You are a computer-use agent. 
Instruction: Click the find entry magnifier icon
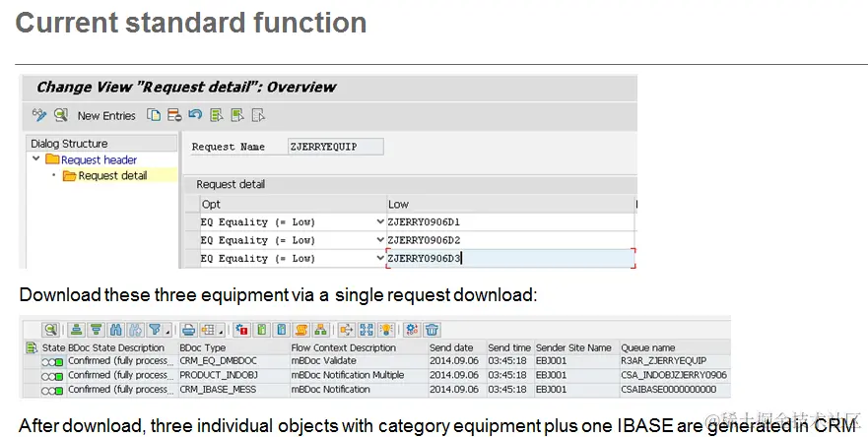[61, 115]
